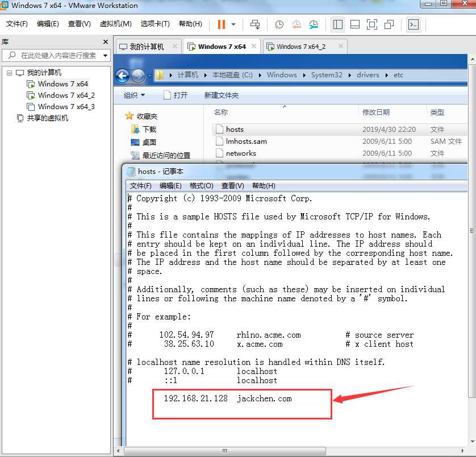Open 收藏夹 in navigation pane
Viewport: 476px width, 457px height.
[x=141, y=117]
